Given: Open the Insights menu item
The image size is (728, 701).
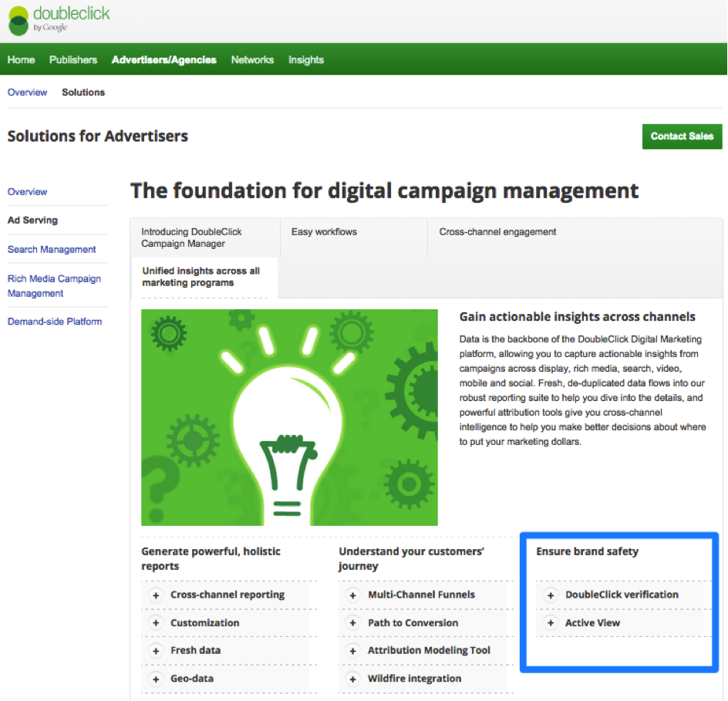Looking at the screenshot, I should coord(306,60).
